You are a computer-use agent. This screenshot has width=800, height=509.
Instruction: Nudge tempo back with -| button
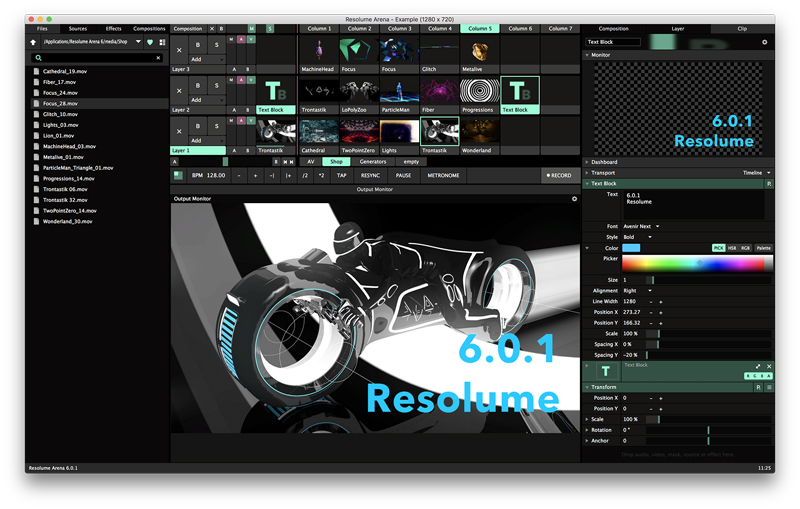[x=272, y=175]
